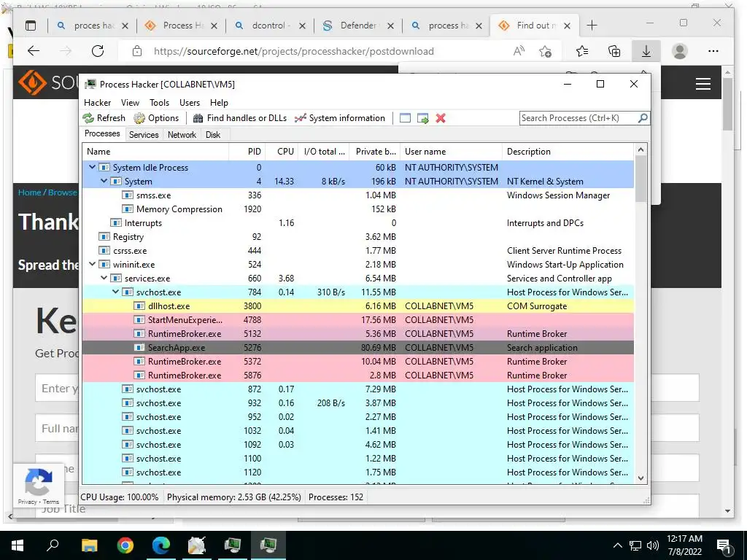
Task: Sort by the Name column header
Action: pos(155,152)
